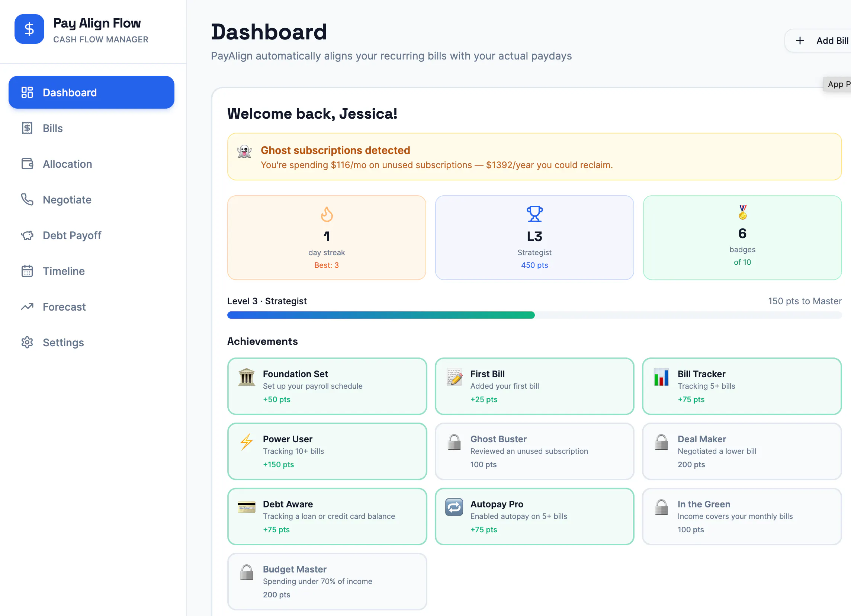This screenshot has height=616, width=851.
Task: Click the medal icon on badges card
Action: [x=742, y=212]
